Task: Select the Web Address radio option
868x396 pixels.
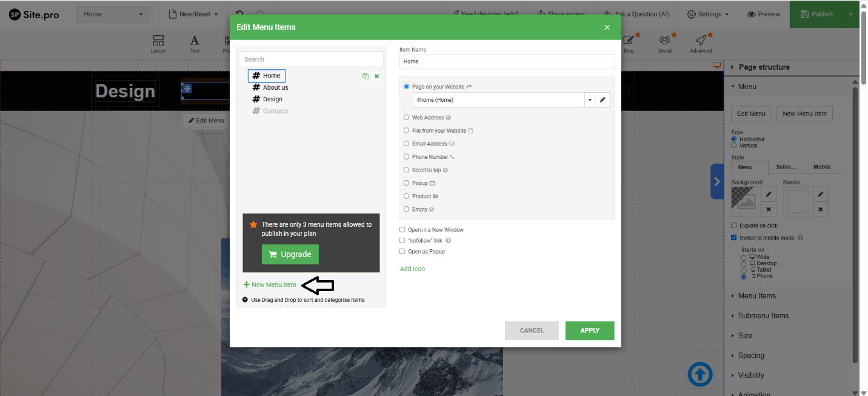Action: pos(407,118)
